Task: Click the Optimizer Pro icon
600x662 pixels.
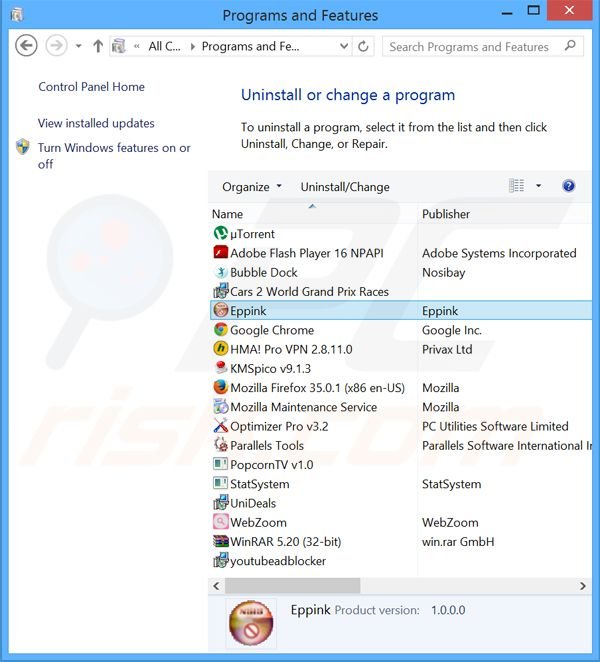Action: 220,426
